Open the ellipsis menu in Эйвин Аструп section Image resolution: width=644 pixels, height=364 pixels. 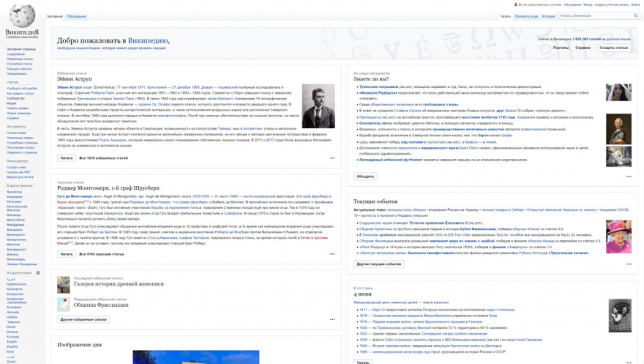coord(332,157)
